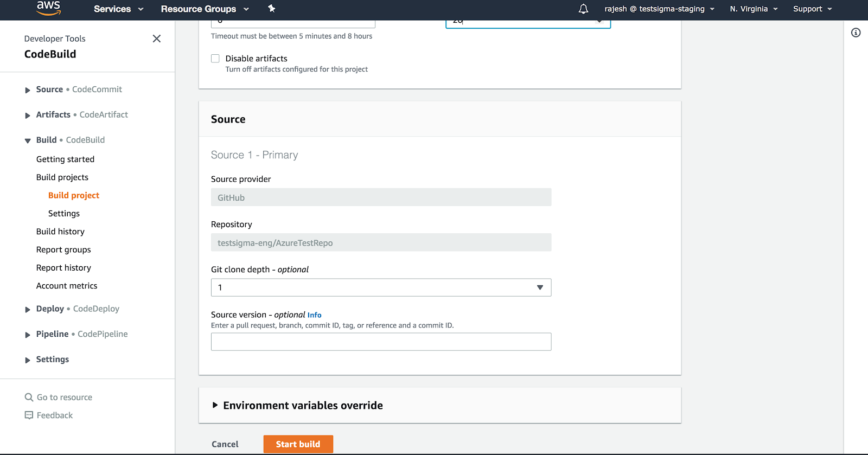This screenshot has height=455, width=868.
Task: Select Build project in sidebar
Action: [x=74, y=195]
